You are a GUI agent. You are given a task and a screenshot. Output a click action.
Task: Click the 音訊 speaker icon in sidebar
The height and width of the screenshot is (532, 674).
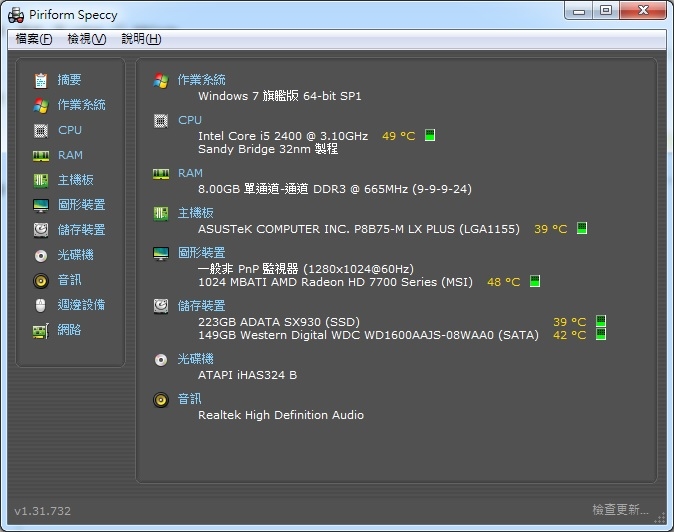point(41,281)
